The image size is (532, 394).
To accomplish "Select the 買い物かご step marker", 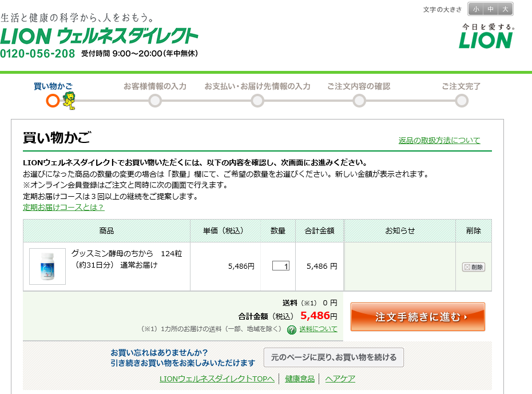I will point(53,101).
